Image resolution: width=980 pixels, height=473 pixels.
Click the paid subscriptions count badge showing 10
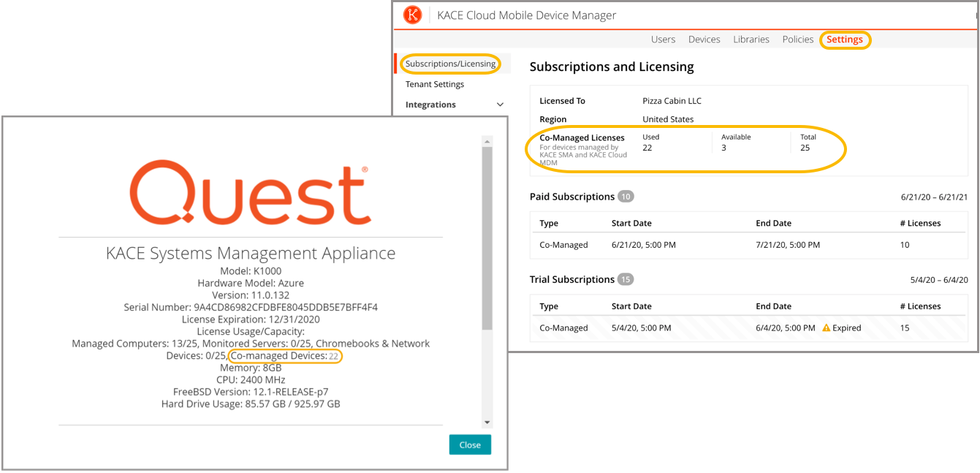pos(627,196)
